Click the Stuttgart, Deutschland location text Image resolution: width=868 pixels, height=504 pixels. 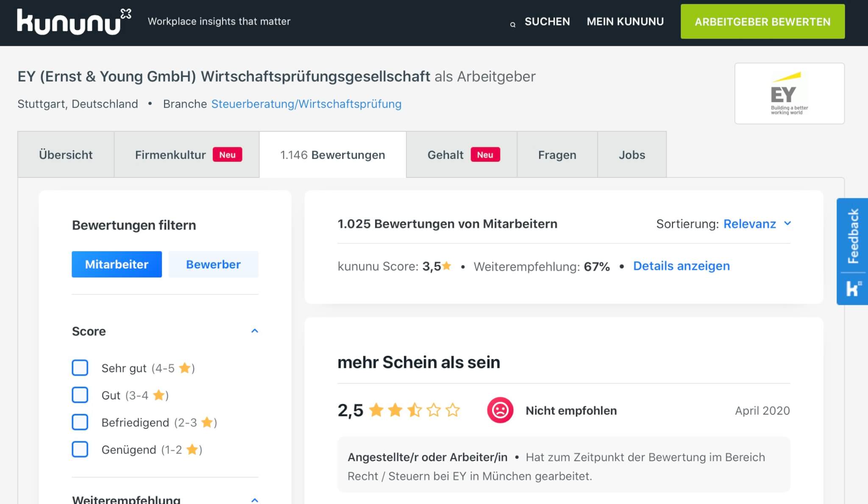[x=78, y=104]
